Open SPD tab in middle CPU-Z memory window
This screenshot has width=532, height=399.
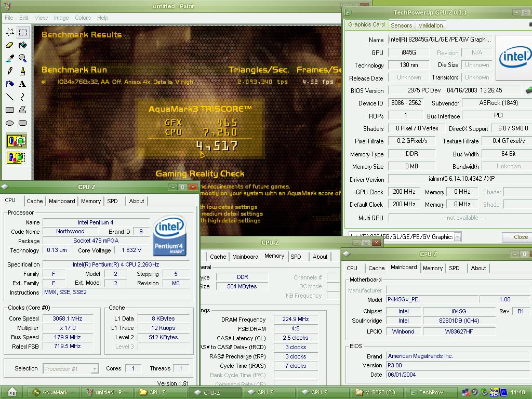[x=296, y=257]
